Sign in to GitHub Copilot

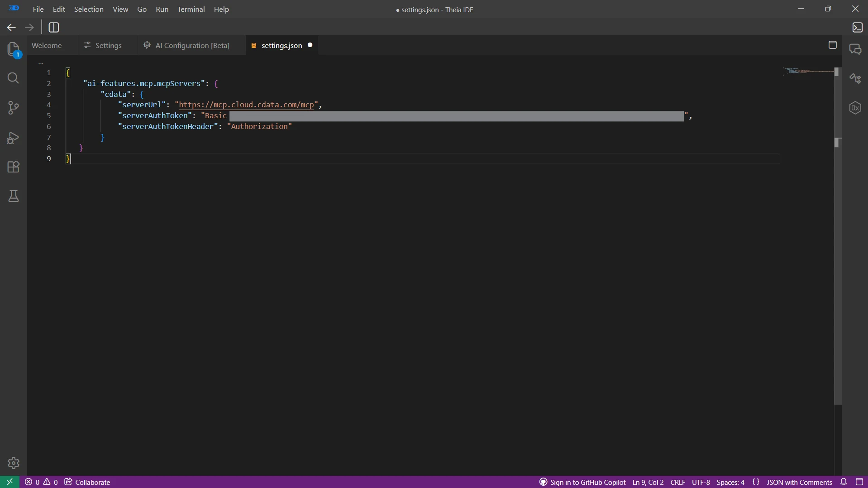tap(583, 483)
